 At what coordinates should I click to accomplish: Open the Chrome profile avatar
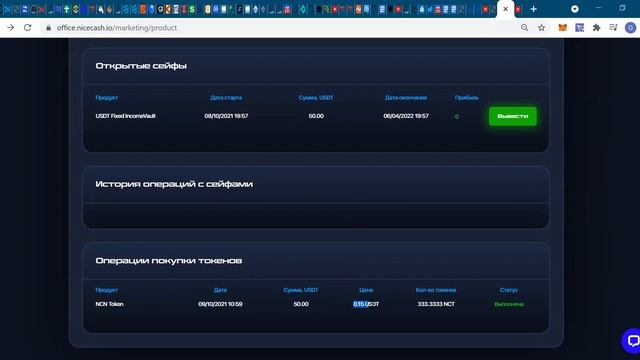(x=630, y=28)
